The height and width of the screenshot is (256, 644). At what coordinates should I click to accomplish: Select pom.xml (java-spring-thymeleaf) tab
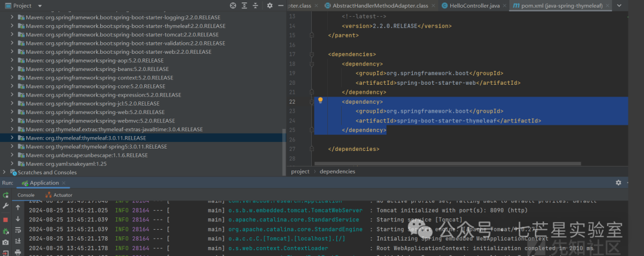tap(561, 6)
